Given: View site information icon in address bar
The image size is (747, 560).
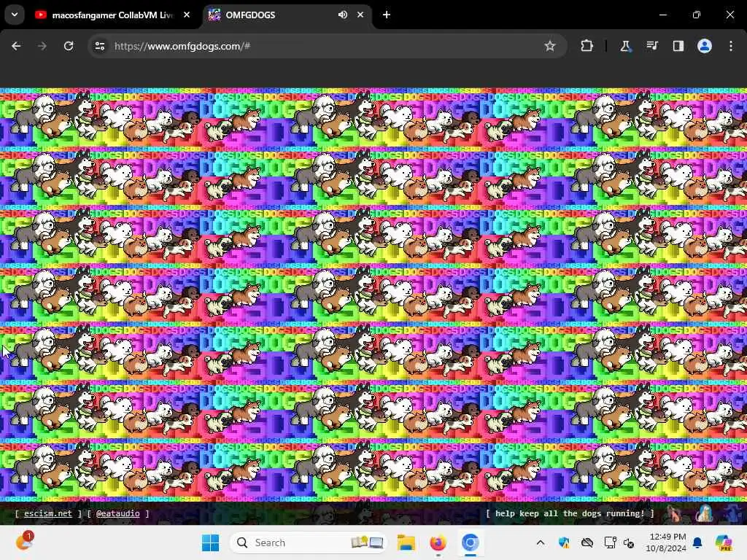Looking at the screenshot, I should pyautogui.click(x=100, y=46).
